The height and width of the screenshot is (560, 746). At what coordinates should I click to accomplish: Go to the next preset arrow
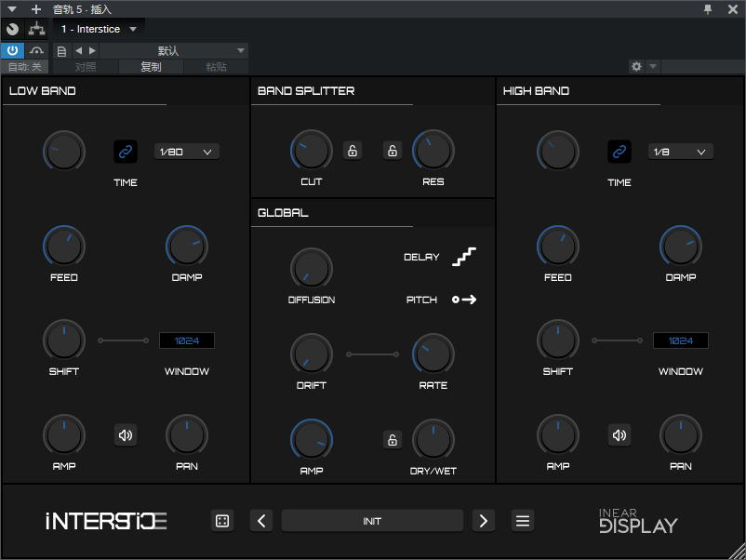coord(484,521)
